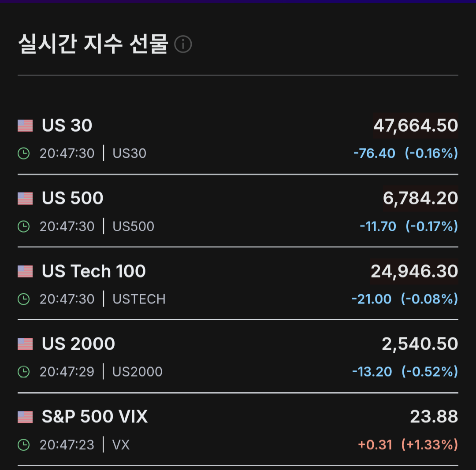Click the green clock icon under US 30
The image size is (476, 470).
(24, 153)
